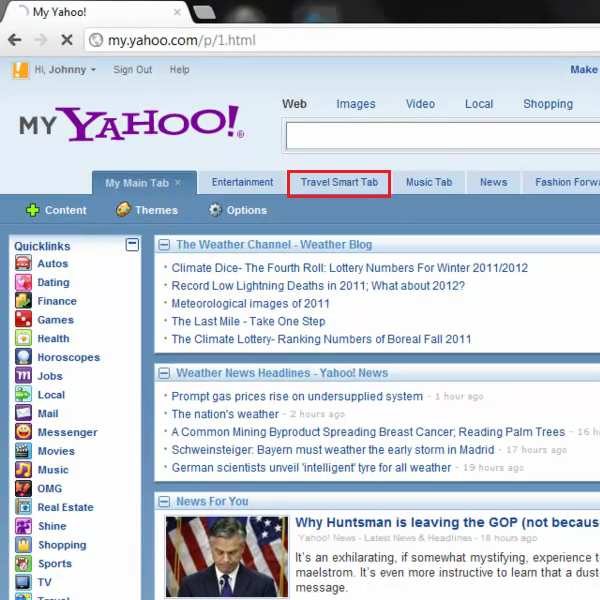The height and width of the screenshot is (600, 600).
Task: Open the Shopping bag icon
Action: pyautogui.click(x=23, y=545)
